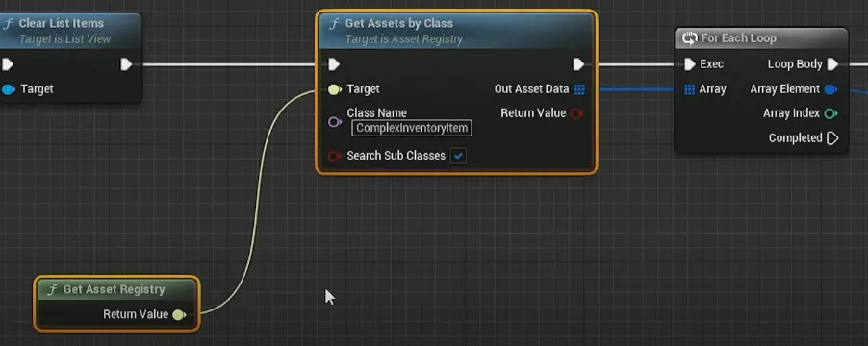Click the 'Array Element' label
Viewport: 868px width, 346px height.
coord(784,89)
